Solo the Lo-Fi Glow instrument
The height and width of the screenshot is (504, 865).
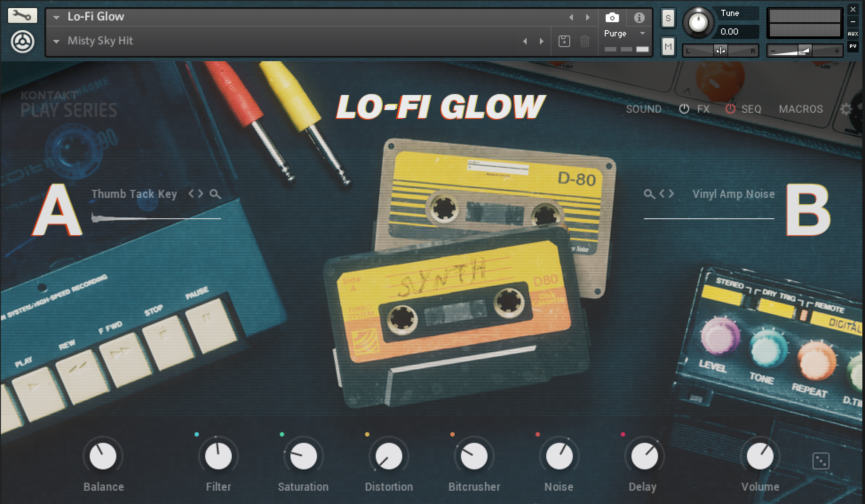pos(667,18)
